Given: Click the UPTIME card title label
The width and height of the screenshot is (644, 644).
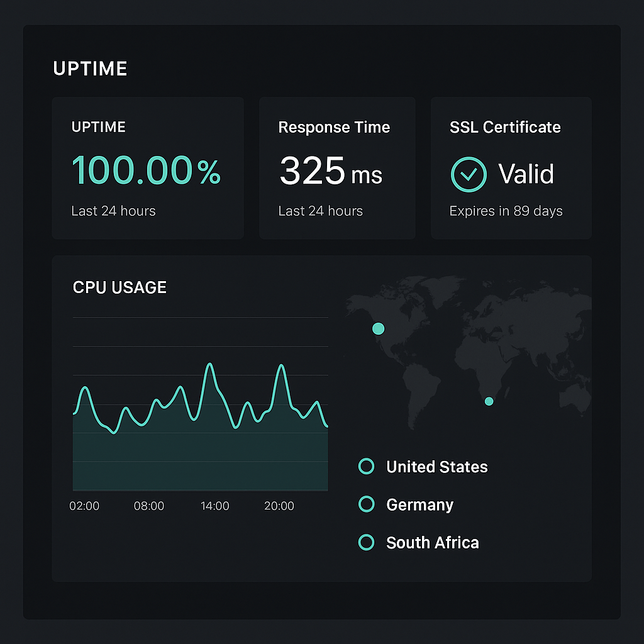Looking at the screenshot, I should coord(99,127).
